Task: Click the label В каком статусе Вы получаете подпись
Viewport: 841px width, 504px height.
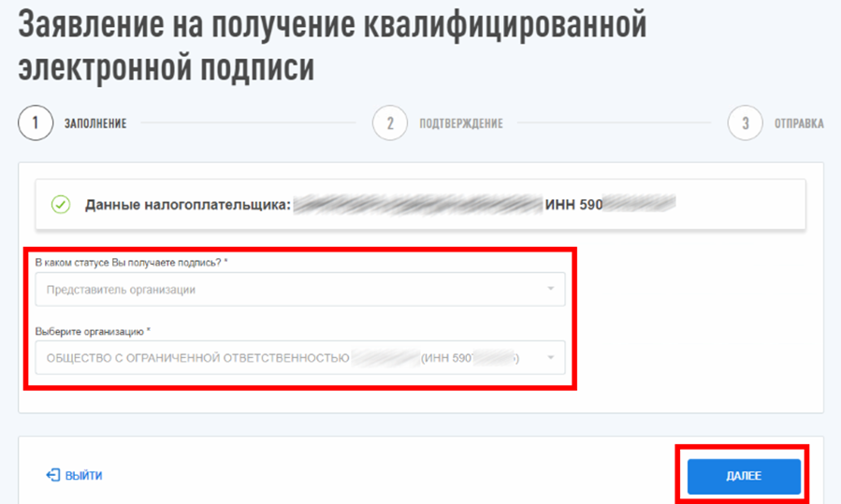Action: tap(131, 262)
